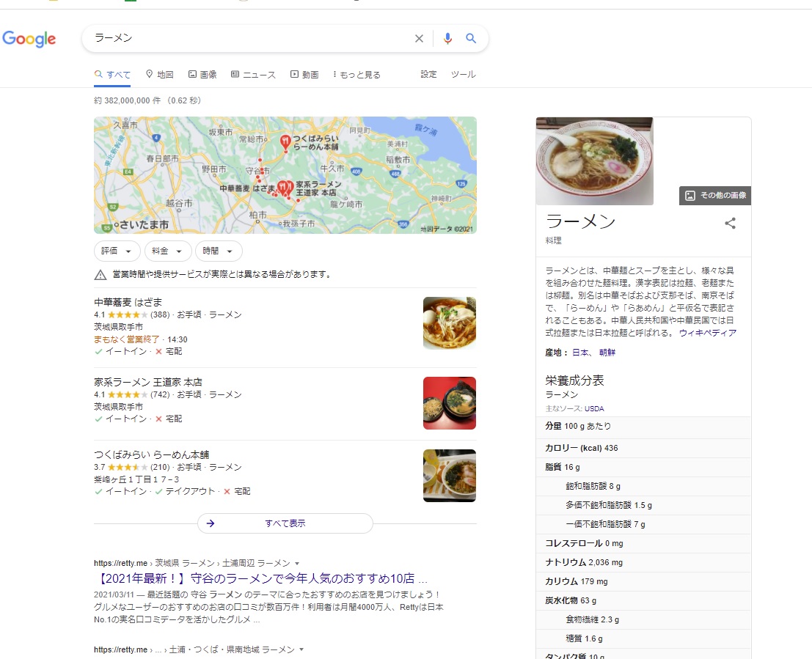Click the 炭水化物 63 g row
Screen dimensions: 812x659
click(644, 600)
